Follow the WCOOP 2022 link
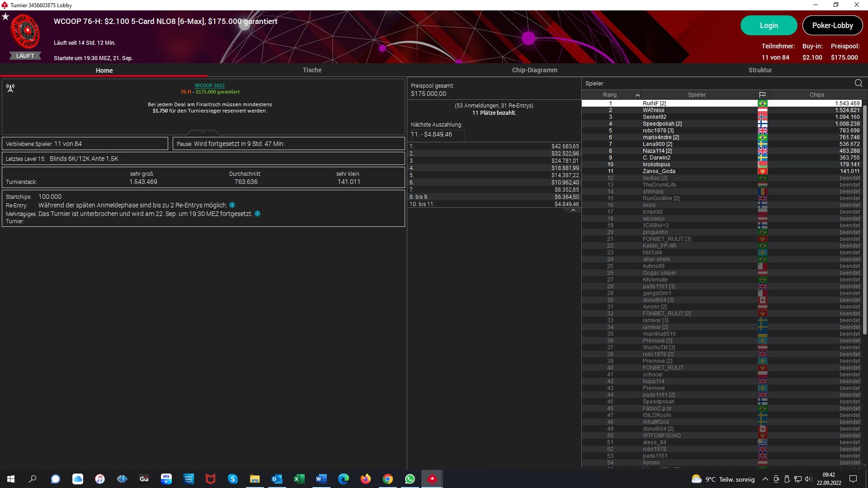Image resolution: width=868 pixels, height=488 pixels. 209,85
